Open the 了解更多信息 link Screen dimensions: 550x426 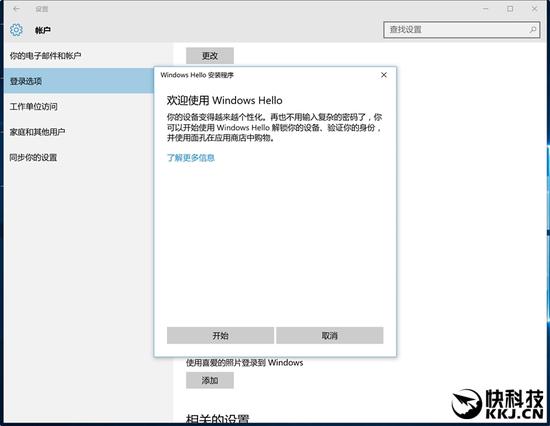(190, 158)
